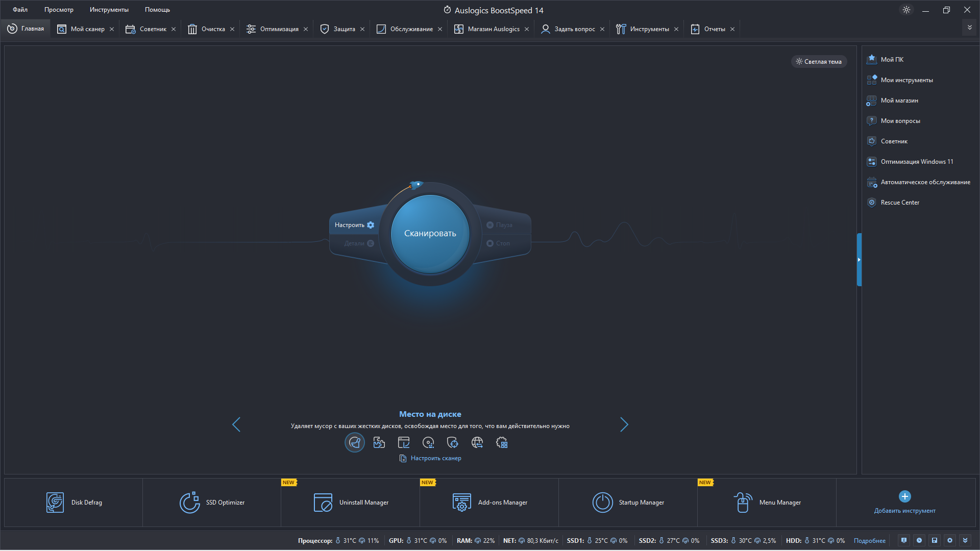The image size is (980, 551).
Task: Expand the tab list dropdown chevron at the top right
Action: (969, 28)
